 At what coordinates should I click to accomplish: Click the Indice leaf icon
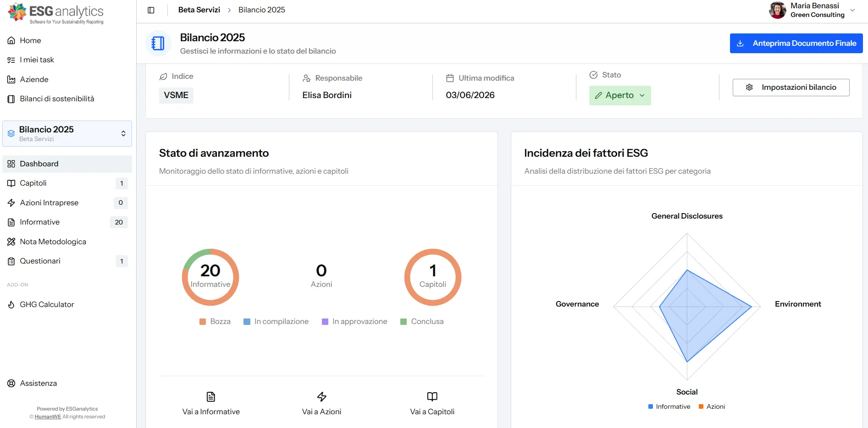pyautogui.click(x=163, y=77)
